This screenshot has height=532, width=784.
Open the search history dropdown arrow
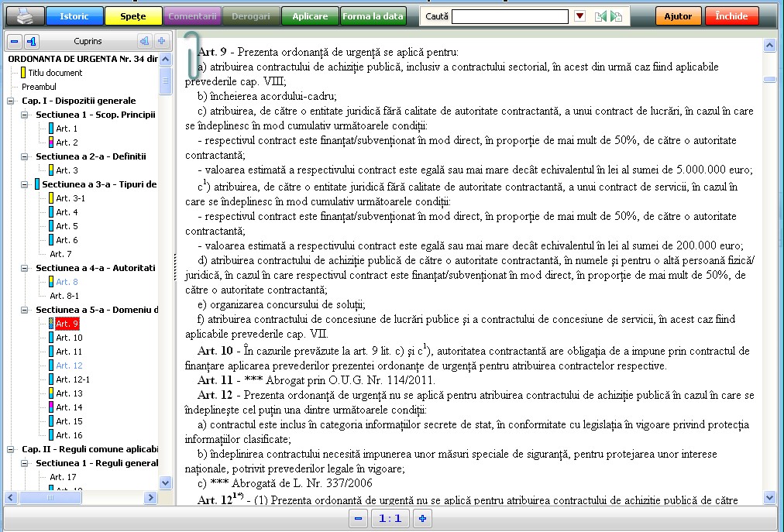579,16
